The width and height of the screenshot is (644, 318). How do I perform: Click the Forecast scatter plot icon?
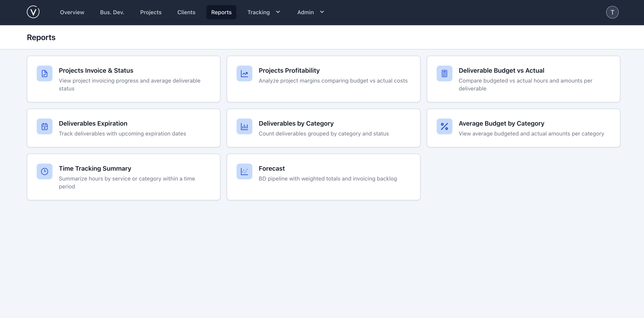pos(244,171)
